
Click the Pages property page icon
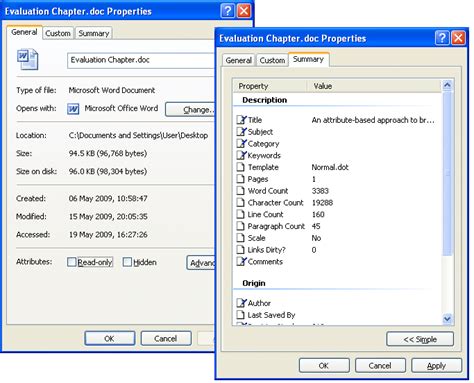[x=240, y=179]
